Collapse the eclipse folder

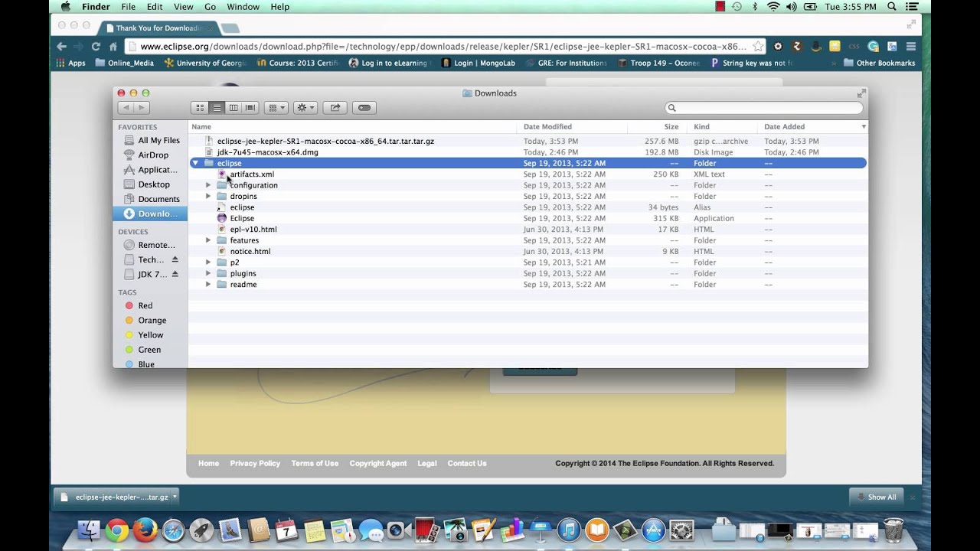(x=196, y=163)
